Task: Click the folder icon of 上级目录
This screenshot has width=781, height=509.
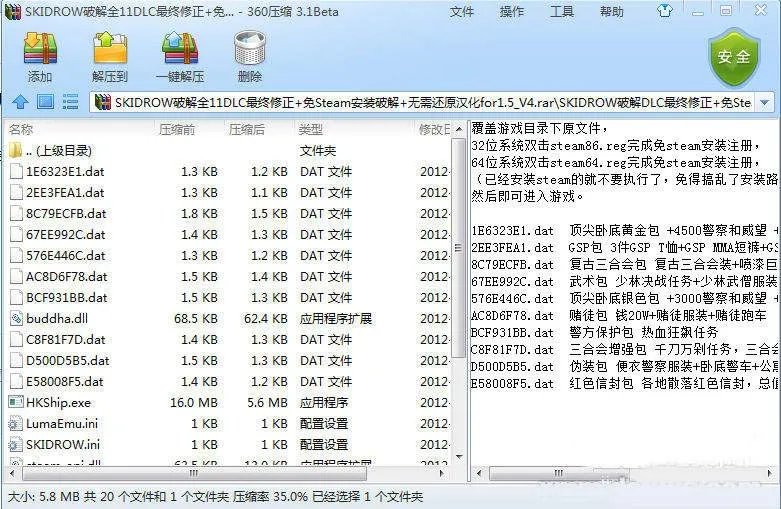Action: coord(16,149)
